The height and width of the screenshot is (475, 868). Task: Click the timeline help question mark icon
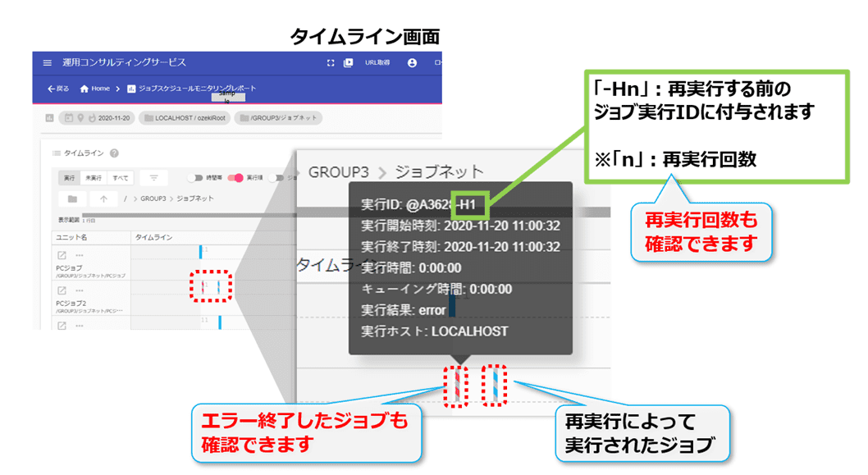pyautogui.click(x=114, y=153)
